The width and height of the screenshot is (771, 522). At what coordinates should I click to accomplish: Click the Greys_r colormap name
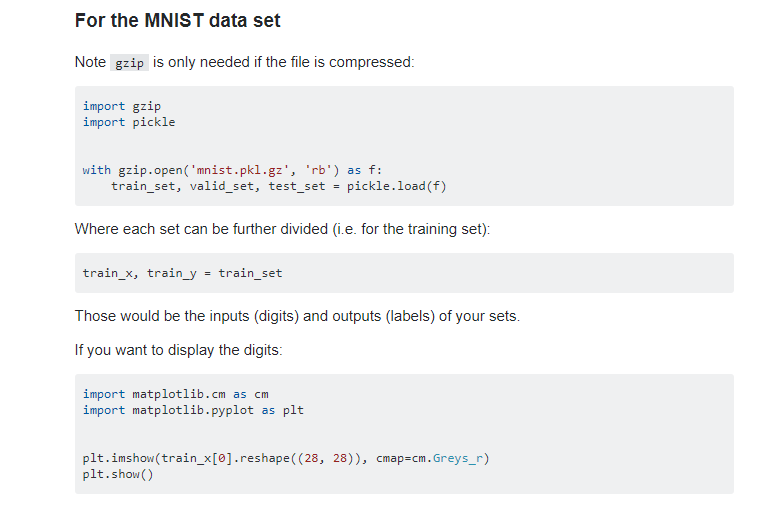[457, 458]
